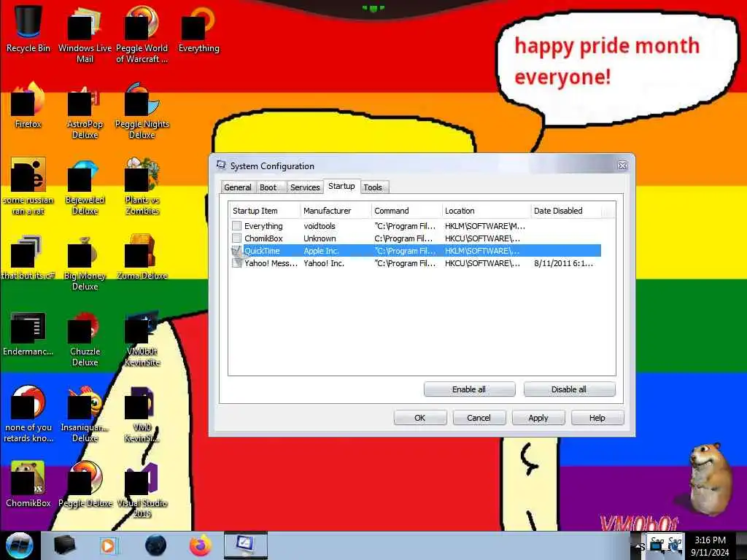Open Visual Studio 2015 desktop icon
This screenshot has height=560, width=747.
pos(142,489)
